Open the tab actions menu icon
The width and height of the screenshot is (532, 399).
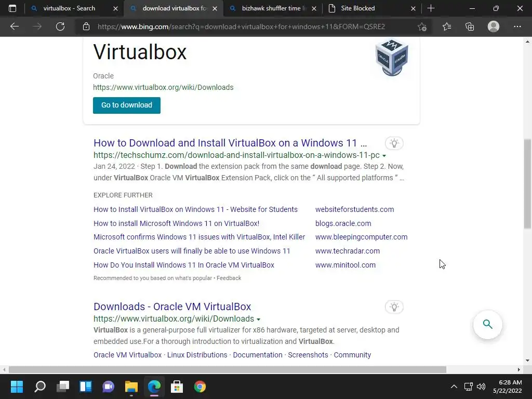[12, 8]
